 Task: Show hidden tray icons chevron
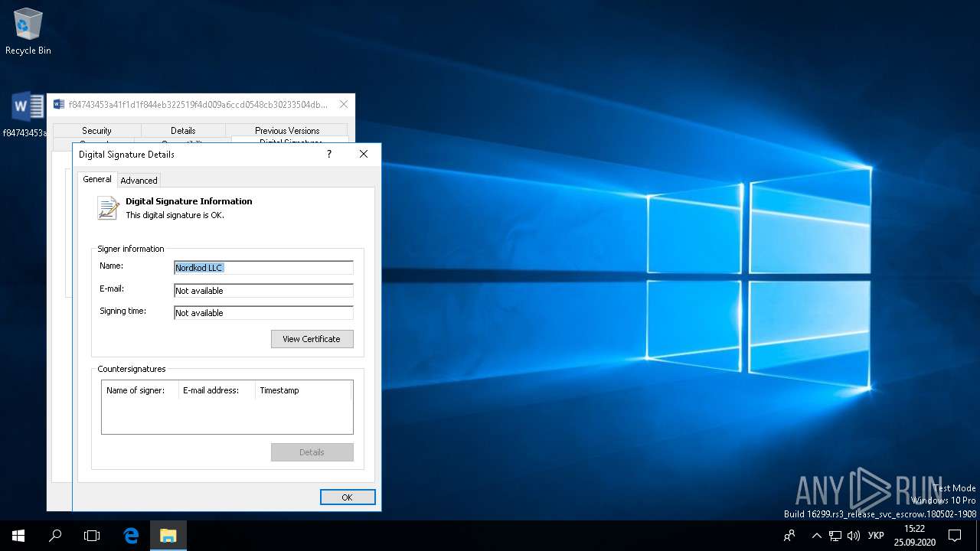tap(816, 536)
